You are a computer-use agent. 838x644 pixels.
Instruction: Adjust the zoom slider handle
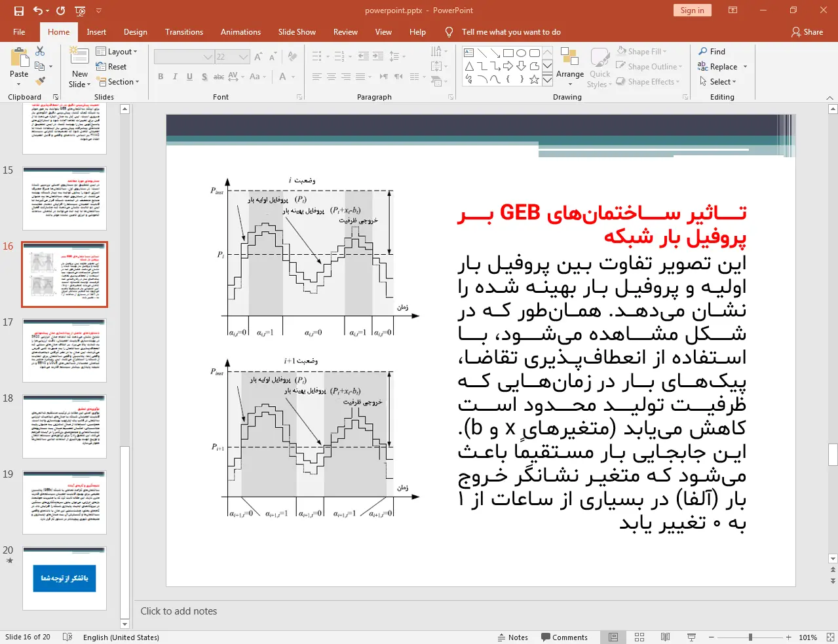coord(750,637)
